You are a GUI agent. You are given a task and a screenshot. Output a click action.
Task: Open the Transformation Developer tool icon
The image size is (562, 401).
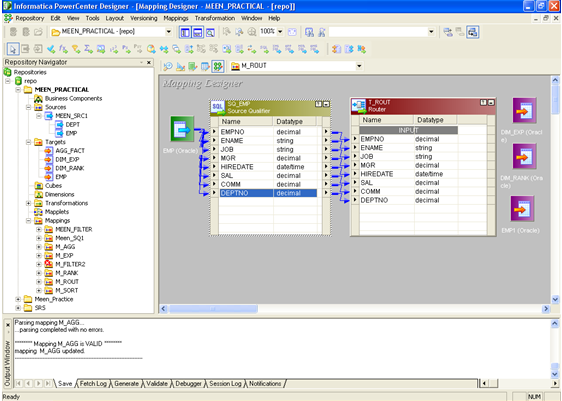point(193,66)
